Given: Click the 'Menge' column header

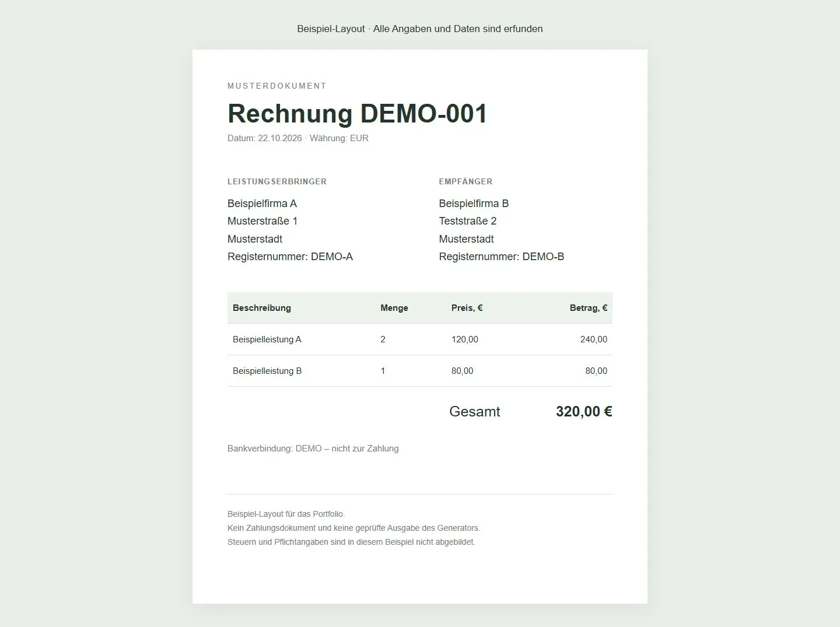Looking at the screenshot, I should pos(394,308).
